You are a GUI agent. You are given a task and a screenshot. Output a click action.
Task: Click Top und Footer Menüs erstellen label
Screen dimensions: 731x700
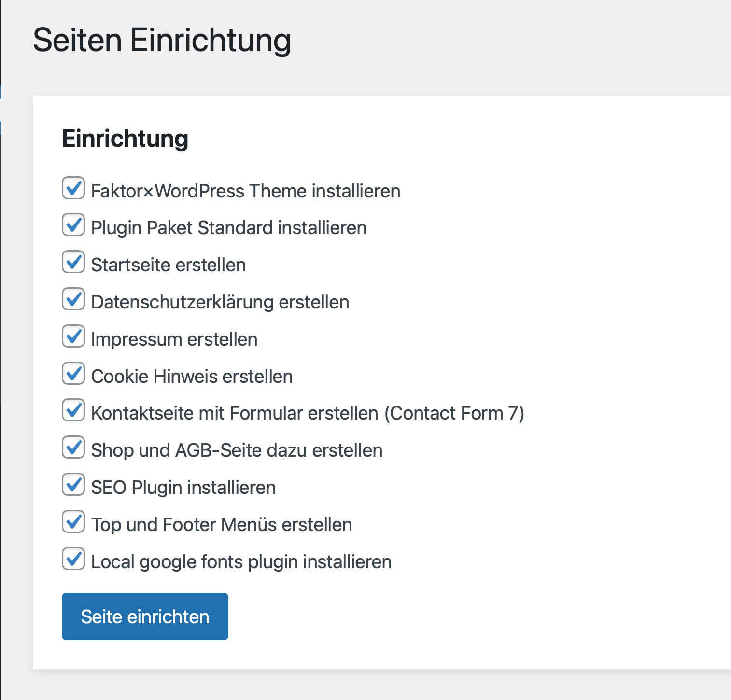(222, 525)
